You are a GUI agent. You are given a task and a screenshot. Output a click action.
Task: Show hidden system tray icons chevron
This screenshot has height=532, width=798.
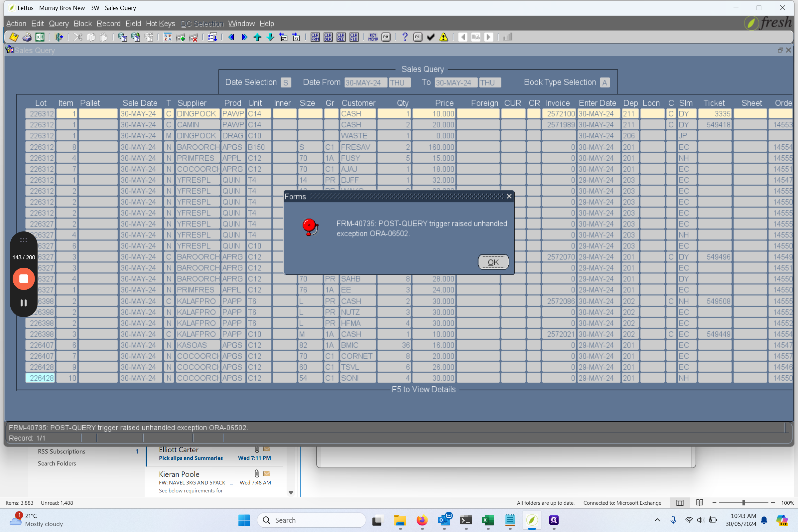point(657,520)
